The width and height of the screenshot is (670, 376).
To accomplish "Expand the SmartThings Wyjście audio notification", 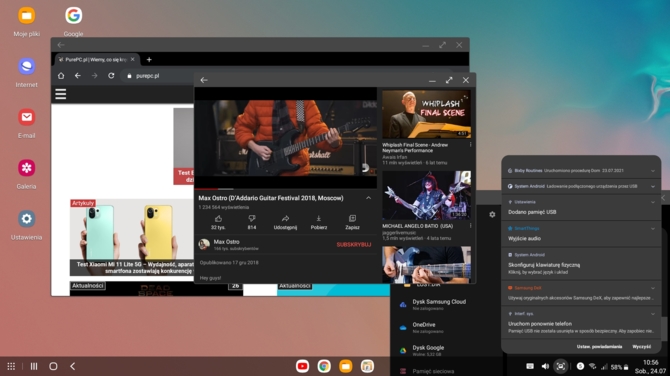I will pos(652,229).
